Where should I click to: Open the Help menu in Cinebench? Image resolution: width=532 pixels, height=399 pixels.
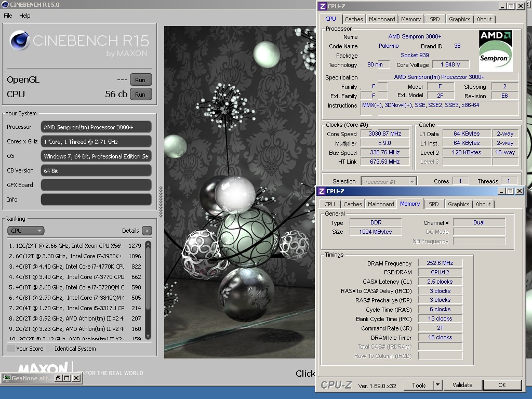coord(25,16)
